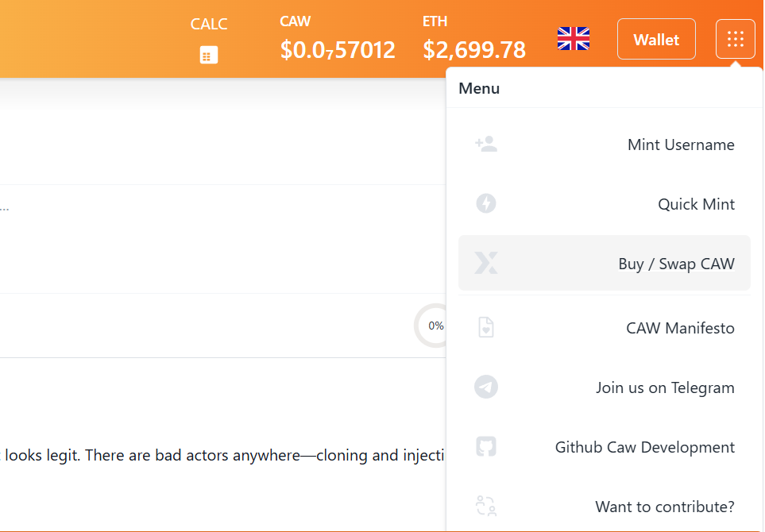Select Want to contribute? option
The image size is (765, 532).
click(x=604, y=506)
